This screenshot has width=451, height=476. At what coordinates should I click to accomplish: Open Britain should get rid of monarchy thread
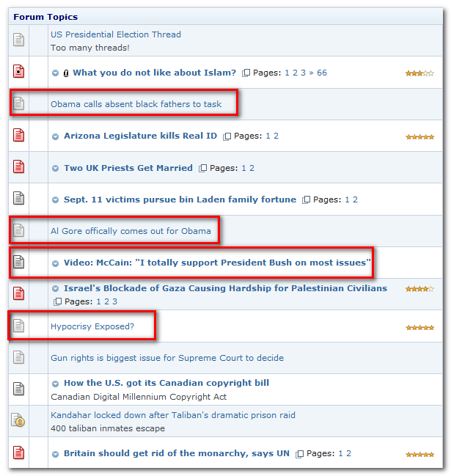click(176, 453)
